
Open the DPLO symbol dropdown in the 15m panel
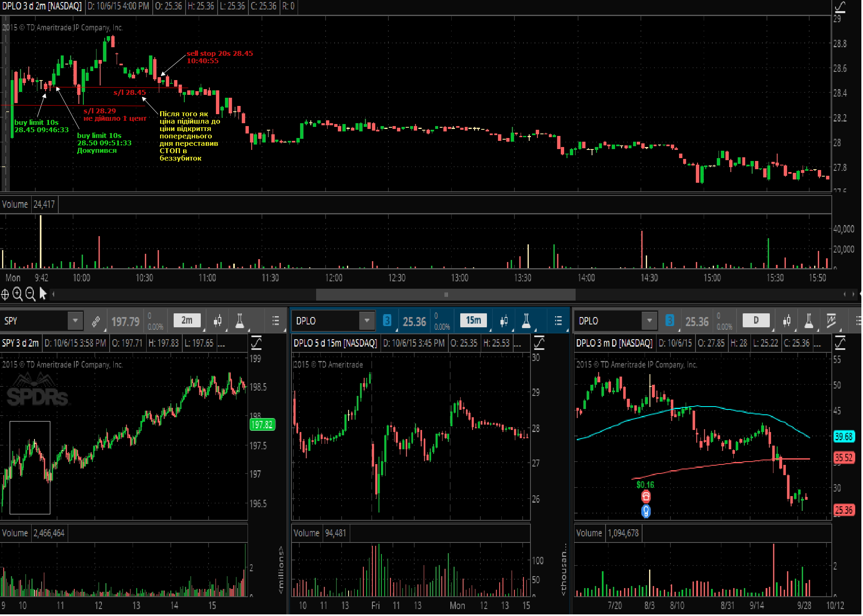pos(367,321)
